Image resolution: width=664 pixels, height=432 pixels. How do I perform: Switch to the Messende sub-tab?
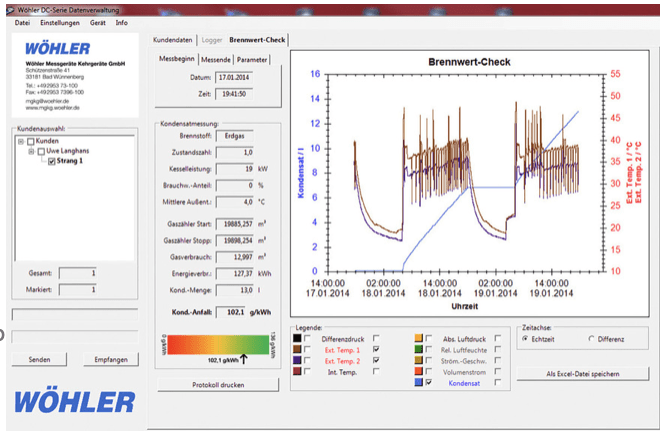click(x=217, y=60)
